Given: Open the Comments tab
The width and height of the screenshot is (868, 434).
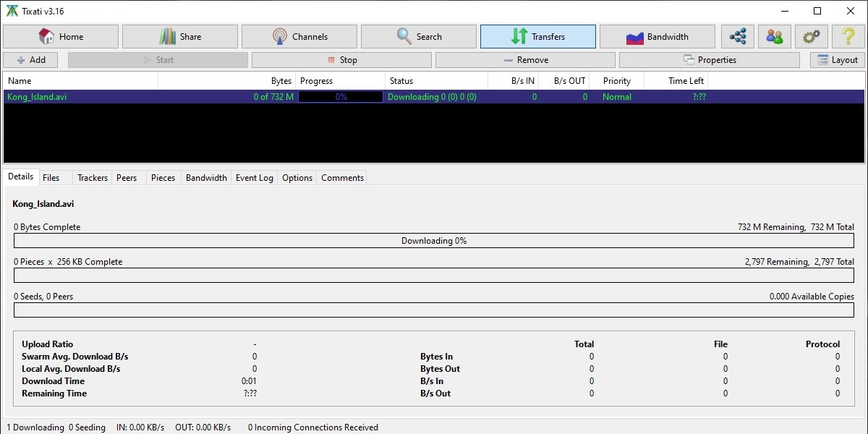Looking at the screenshot, I should tap(341, 177).
